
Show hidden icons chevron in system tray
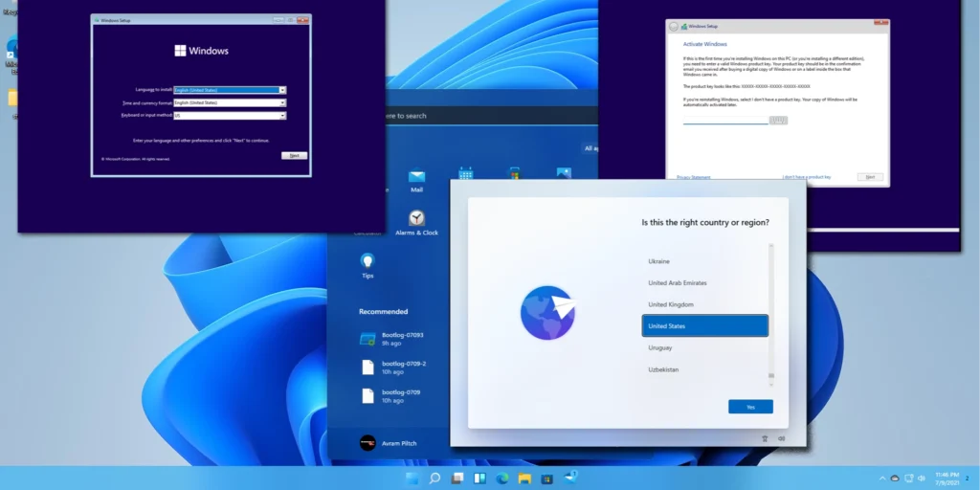881,479
